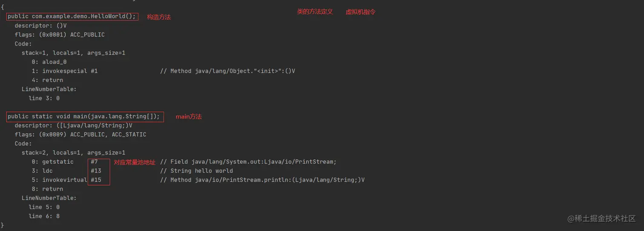Screen dimensions: 644x231
Task: Click the 类的方法定义 red label
Action: (315, 12)
